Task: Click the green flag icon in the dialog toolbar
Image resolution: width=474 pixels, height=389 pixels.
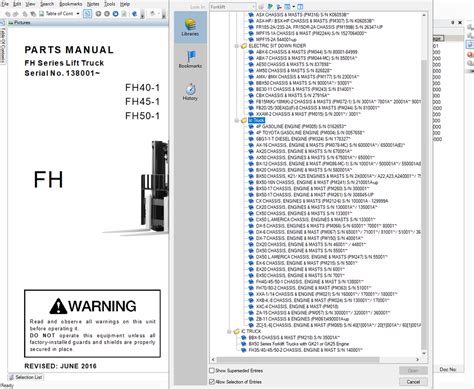Action: coord(270,7)
